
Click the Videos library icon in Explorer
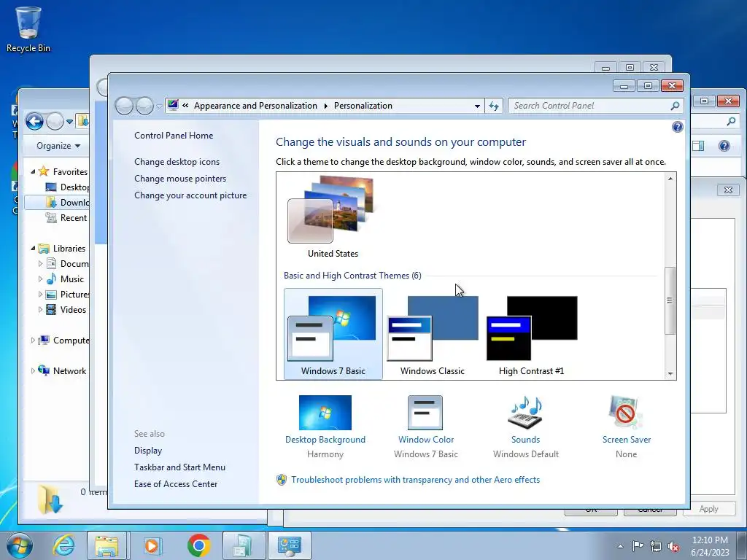(x=51, y=309)
